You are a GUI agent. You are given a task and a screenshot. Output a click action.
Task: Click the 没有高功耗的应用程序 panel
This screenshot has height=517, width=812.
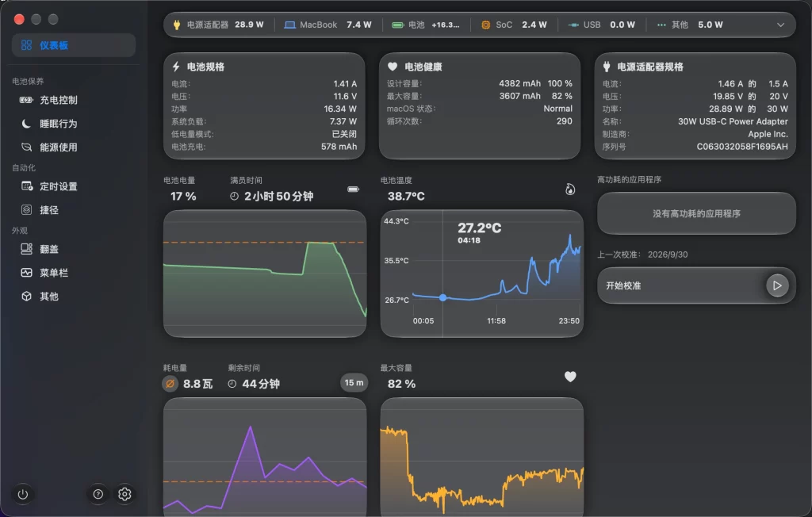[x=696, y=213]
